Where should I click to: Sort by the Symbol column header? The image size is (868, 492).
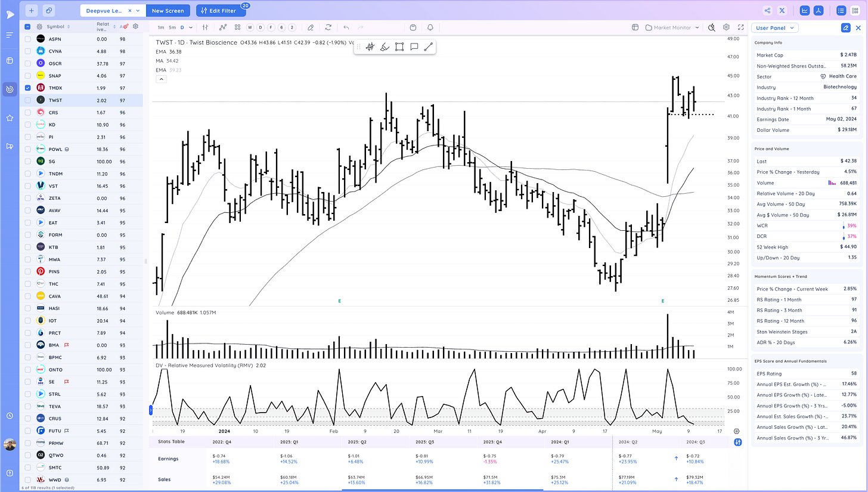58,26
